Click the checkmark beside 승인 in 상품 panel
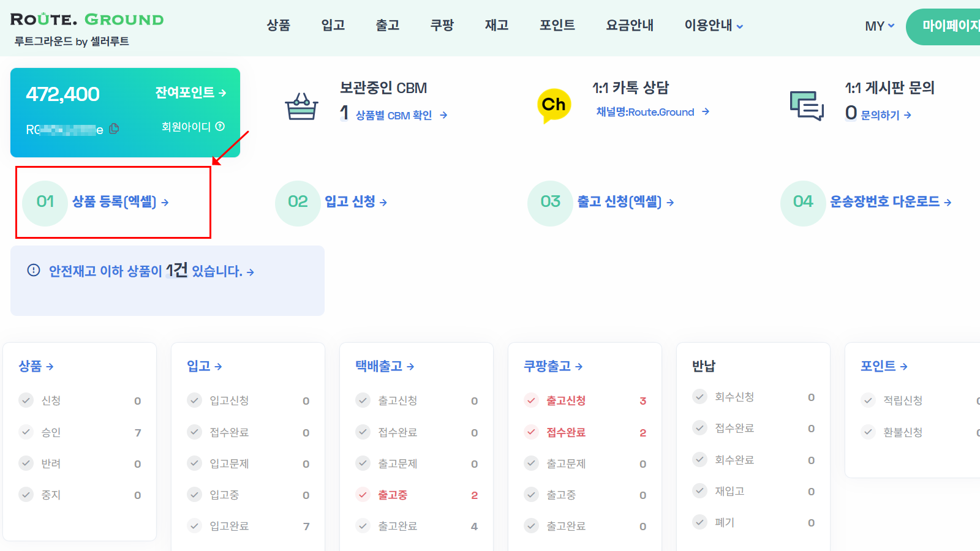Image resolution: width=980 pixels, height=551 pixels. (x=26, y=432)
